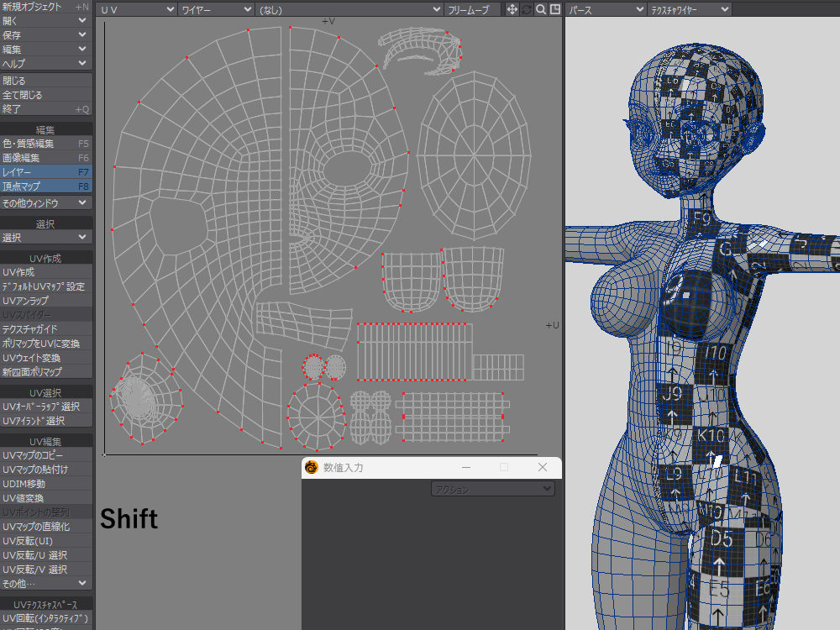Image resolution: width=840 pixels, height=630 pixels.
Task: Select 色・質感編集 surface editor
Action: [45, 144]
